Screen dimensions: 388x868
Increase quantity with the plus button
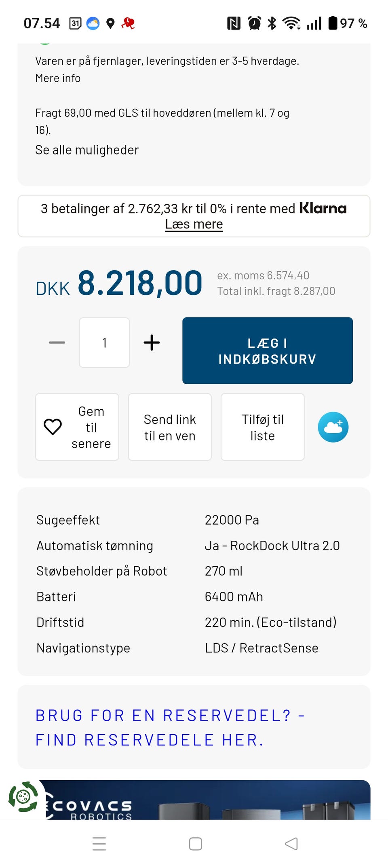152,343
